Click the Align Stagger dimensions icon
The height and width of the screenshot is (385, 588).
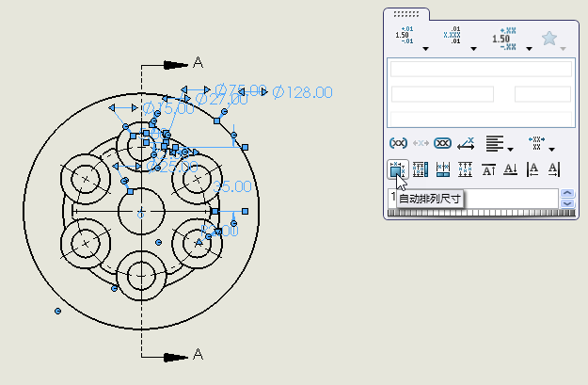pos(465,169)
